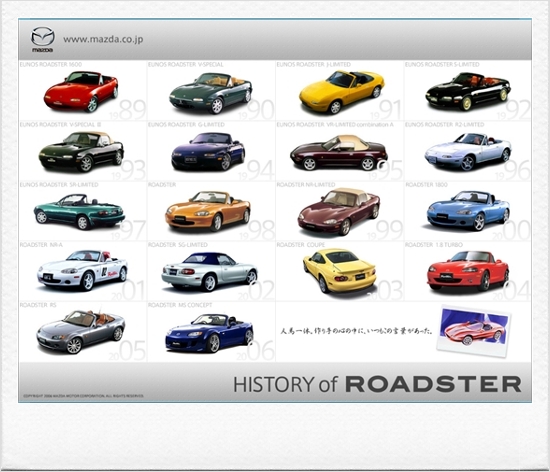Image resolution: width=550 pixels, height=472 pixels.
Task: Click the 1989 year number
Action: (127, 110)
